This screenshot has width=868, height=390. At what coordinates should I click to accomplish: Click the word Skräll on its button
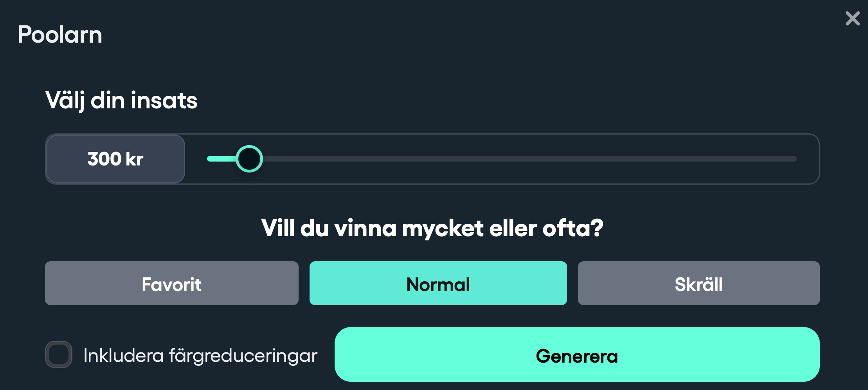[699, 284]
